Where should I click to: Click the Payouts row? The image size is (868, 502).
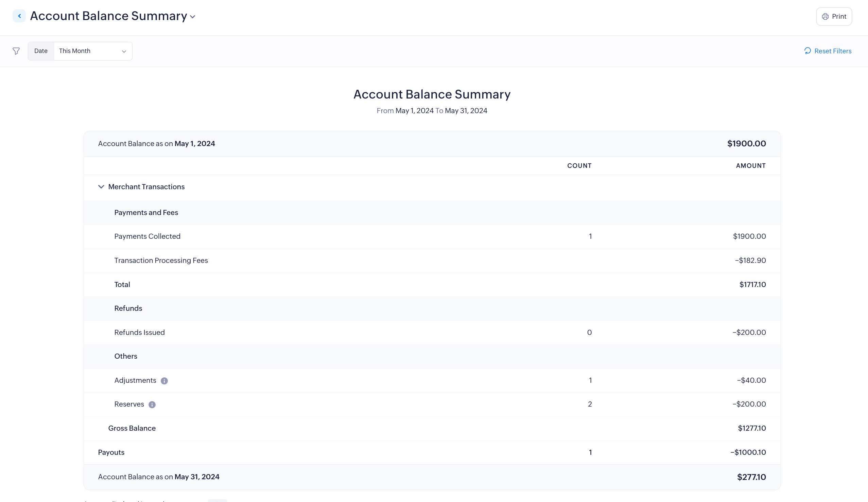(111, 452)
